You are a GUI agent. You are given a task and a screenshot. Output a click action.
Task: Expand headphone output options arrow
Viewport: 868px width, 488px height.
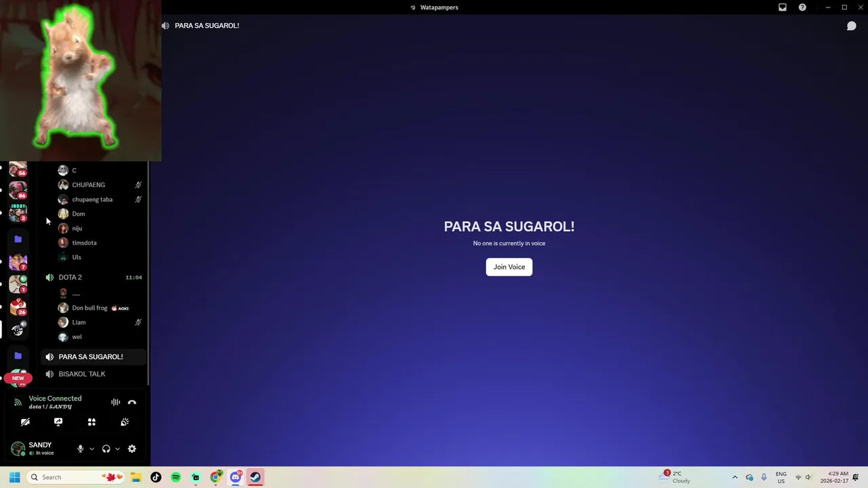(x=117, y=449)
